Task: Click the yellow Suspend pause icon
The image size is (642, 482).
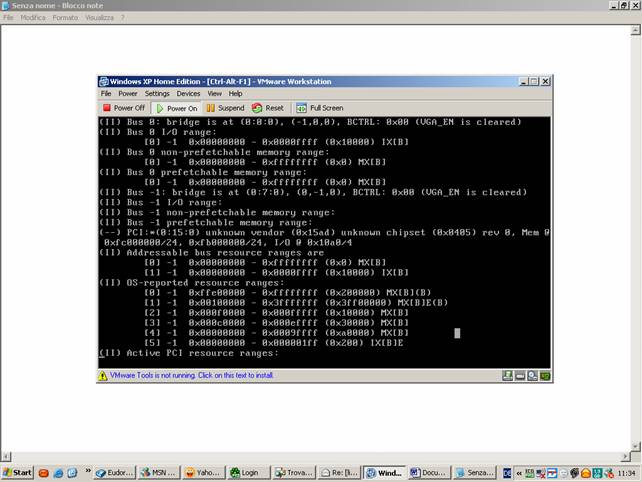Action: [210, 108]
